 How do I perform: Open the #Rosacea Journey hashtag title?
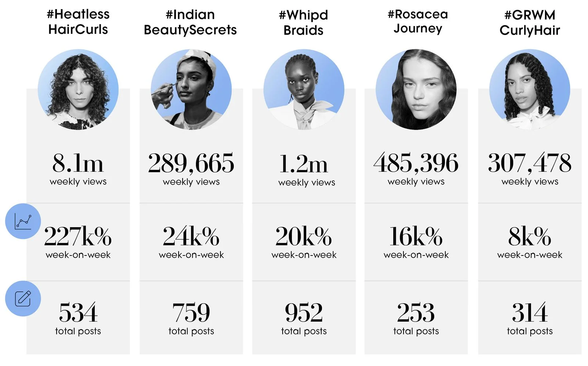(418, 21)
